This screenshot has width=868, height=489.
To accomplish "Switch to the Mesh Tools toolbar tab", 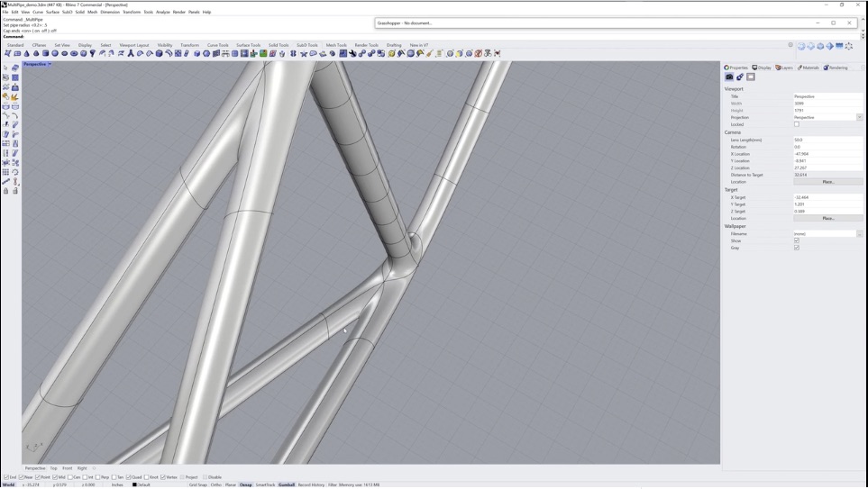I will pos(336,45).
